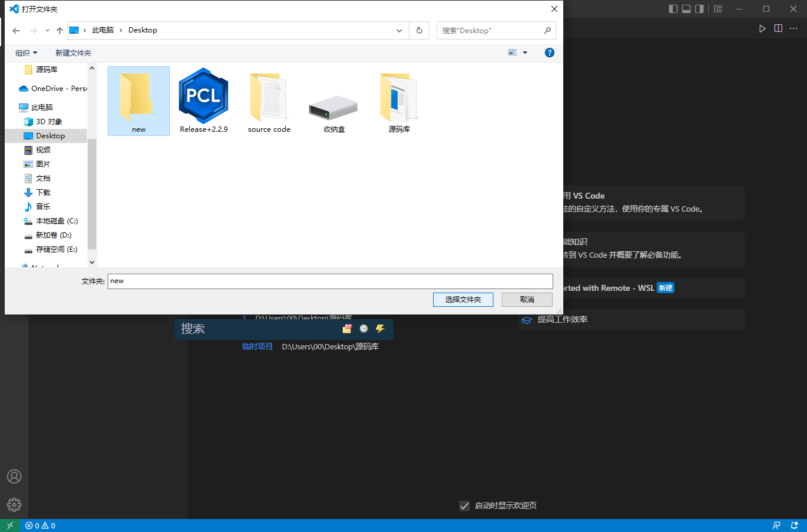Open errors and warnings count in status bar
This screenshot has height=532, width=807.
click(x=40, y=525)
